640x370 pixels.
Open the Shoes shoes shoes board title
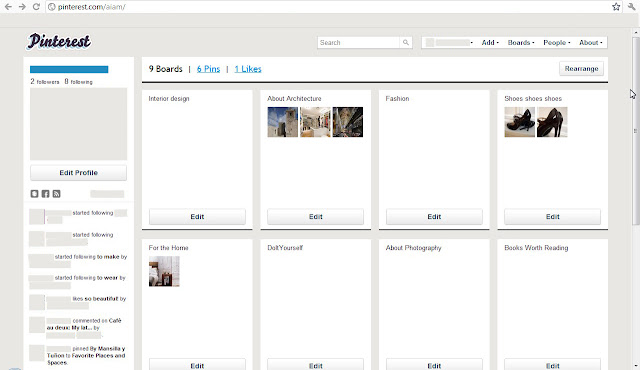click(x=533, y=98)
